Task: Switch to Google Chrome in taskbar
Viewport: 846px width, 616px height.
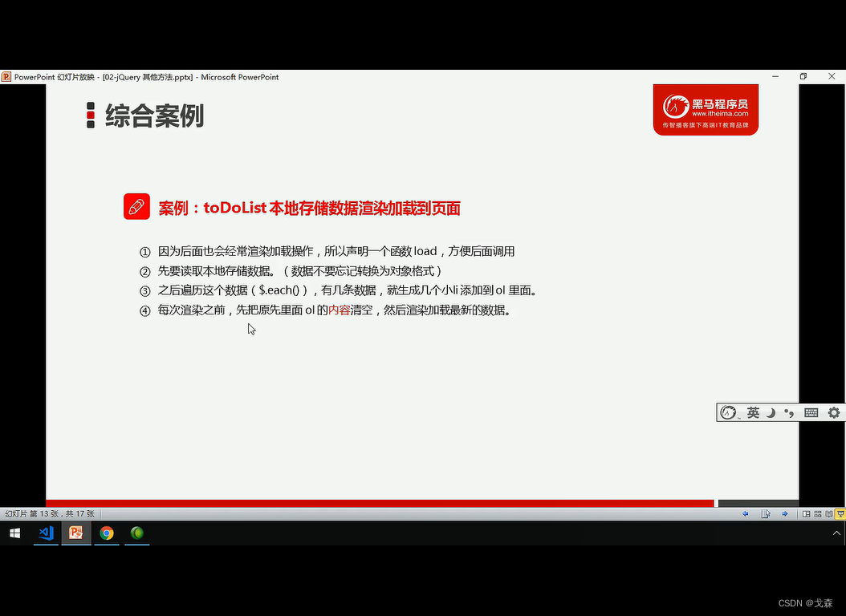Action: pos(107,533)
